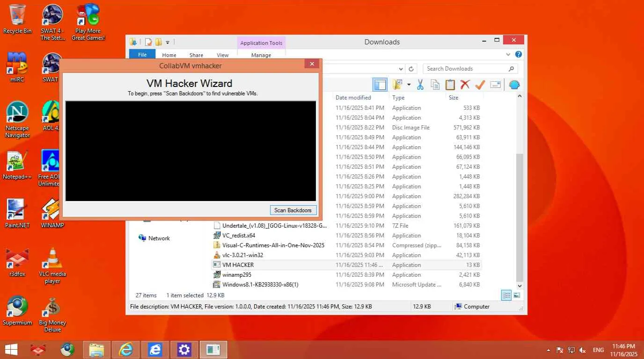The height and width of the screenshot is (359, 644).
Task: Select the mIRC desktop shortcut
Action: pos(17,67)
